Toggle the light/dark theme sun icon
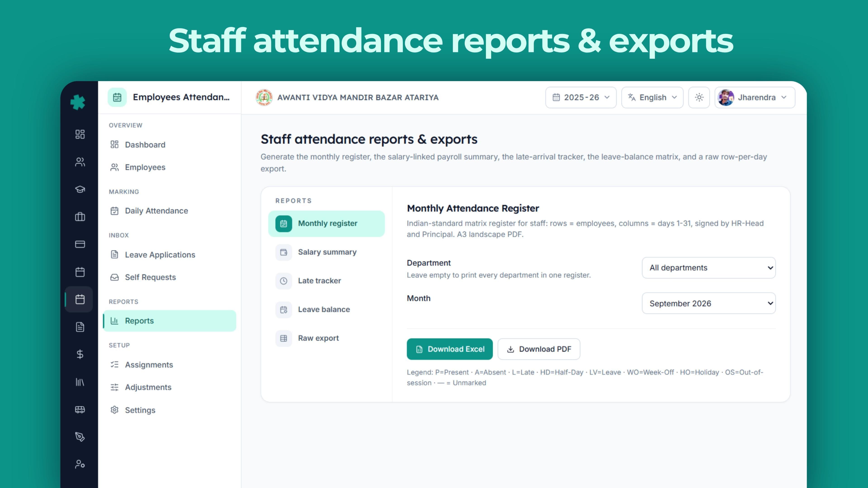This screenshot has width=868, height=488. (699, 97)
